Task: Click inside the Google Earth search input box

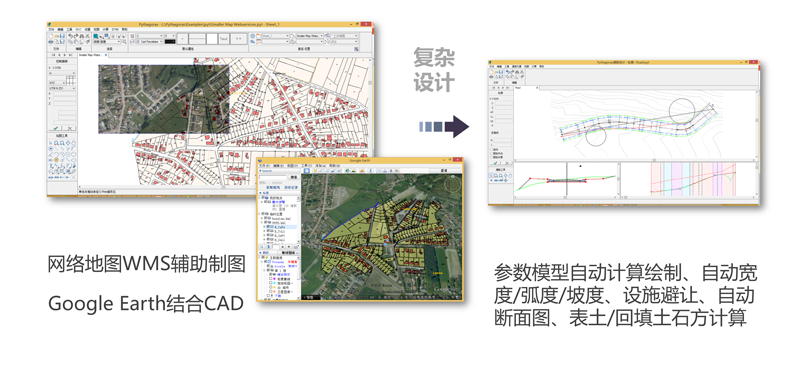Action: coord(273,177)
